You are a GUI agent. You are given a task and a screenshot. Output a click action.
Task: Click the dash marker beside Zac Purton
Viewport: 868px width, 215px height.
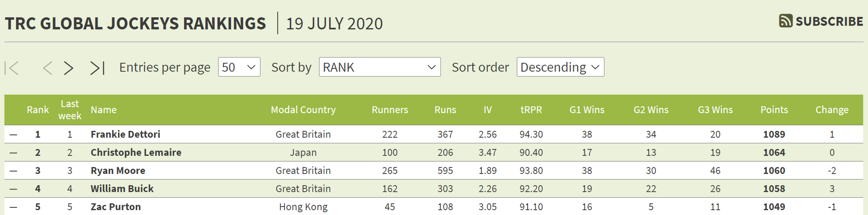pyautogui.click(x=13, y=207)
